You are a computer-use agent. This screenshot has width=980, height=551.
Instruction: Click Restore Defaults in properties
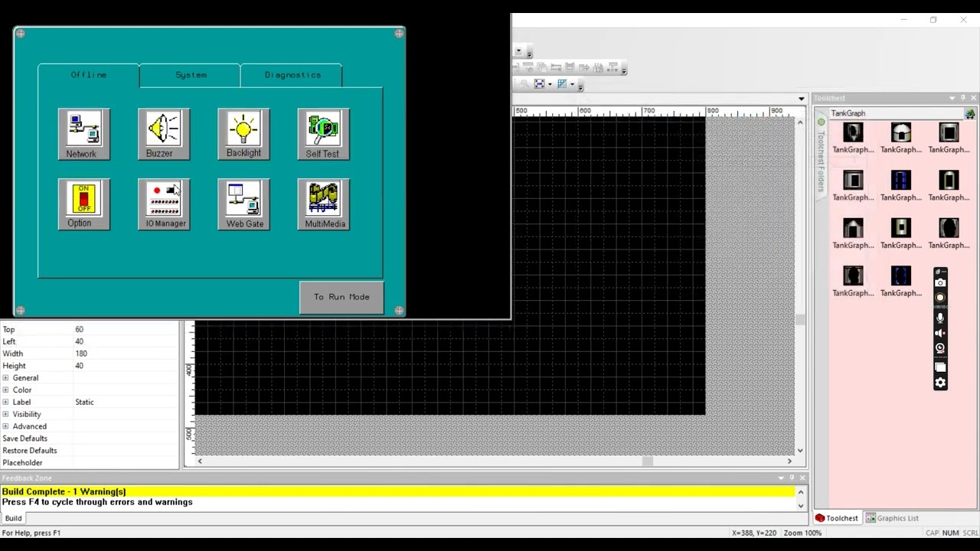30,451
